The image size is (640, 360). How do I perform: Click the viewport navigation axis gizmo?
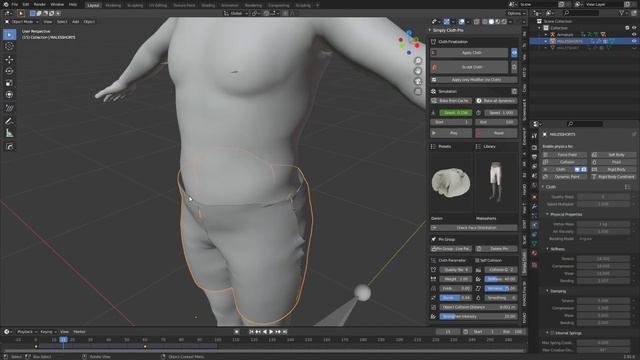coord(409,42)
